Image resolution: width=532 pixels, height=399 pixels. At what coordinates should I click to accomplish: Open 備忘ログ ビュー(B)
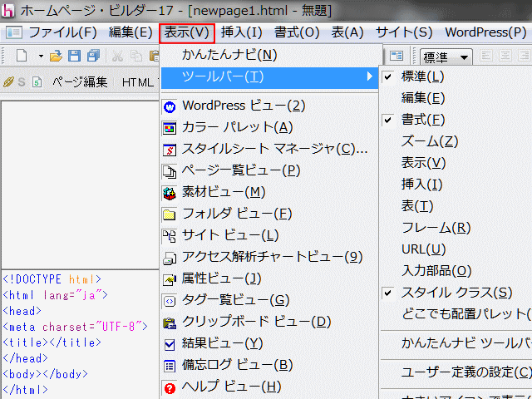pyautogui.click(x=269, y=366)
